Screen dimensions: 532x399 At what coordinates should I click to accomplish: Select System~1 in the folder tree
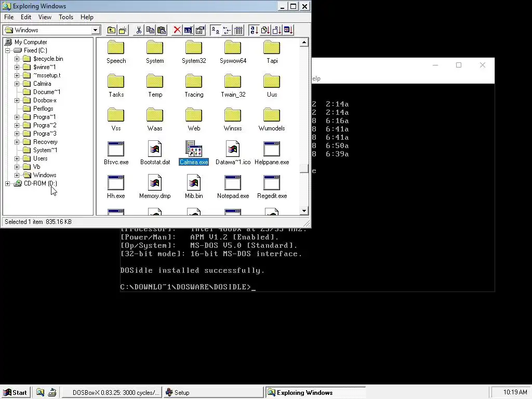coord(45,150)
